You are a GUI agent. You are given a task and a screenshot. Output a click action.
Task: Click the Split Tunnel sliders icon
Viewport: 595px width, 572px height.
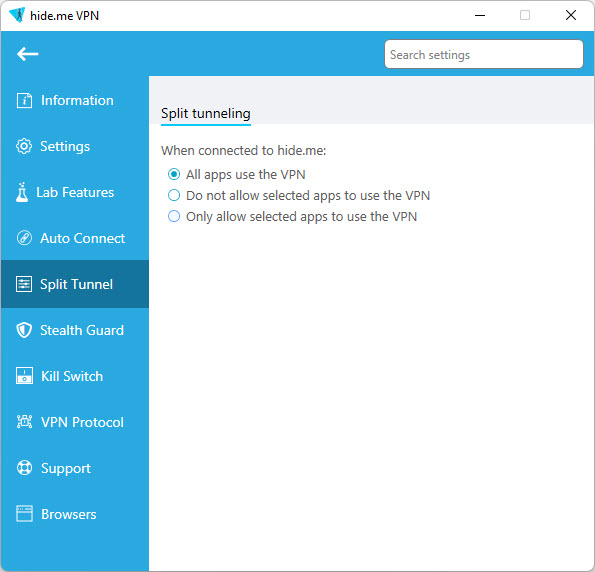click(x=24, y=284)
